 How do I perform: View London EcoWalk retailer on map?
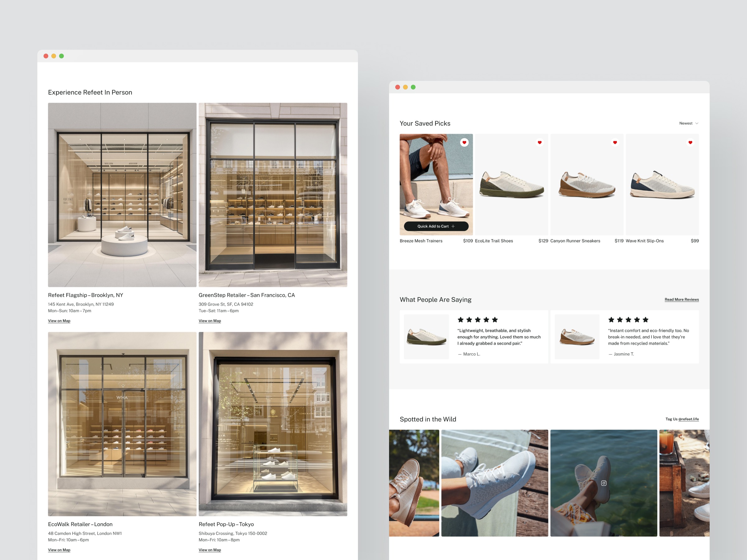coord(59,550)
